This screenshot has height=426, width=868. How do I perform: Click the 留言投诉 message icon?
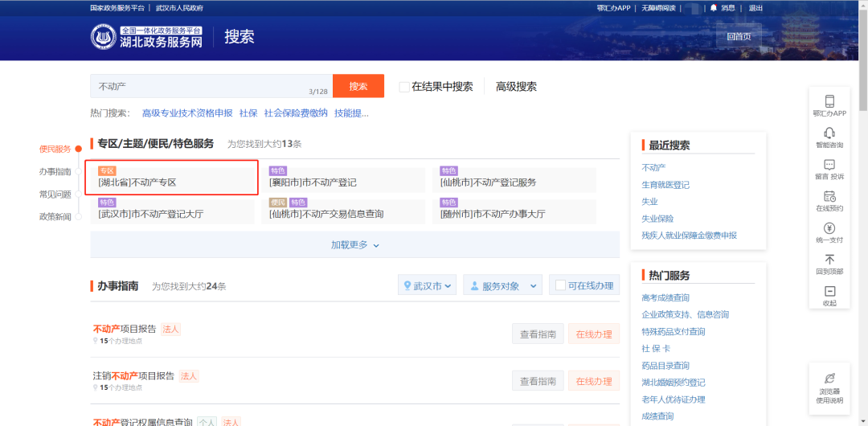(x=829, y=165)
